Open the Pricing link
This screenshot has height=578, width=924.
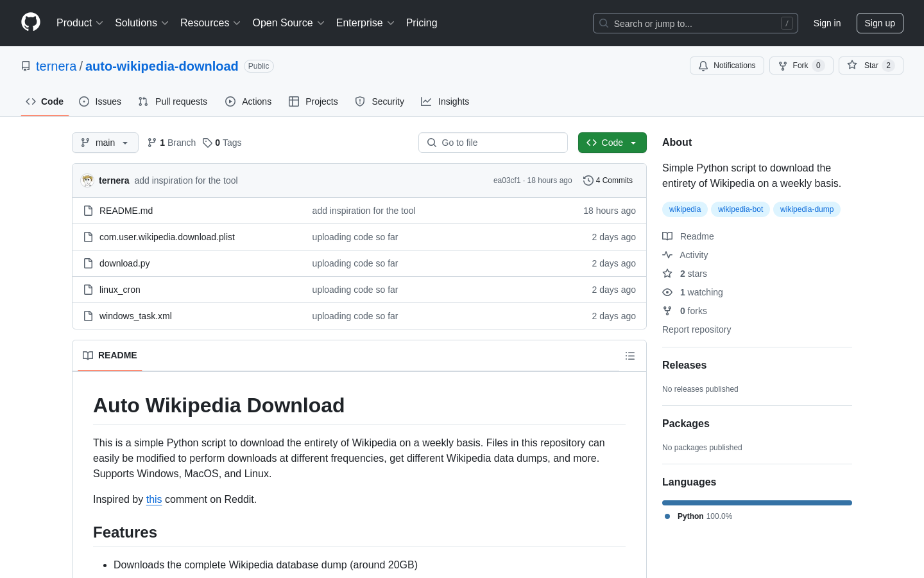coord(422,23)
